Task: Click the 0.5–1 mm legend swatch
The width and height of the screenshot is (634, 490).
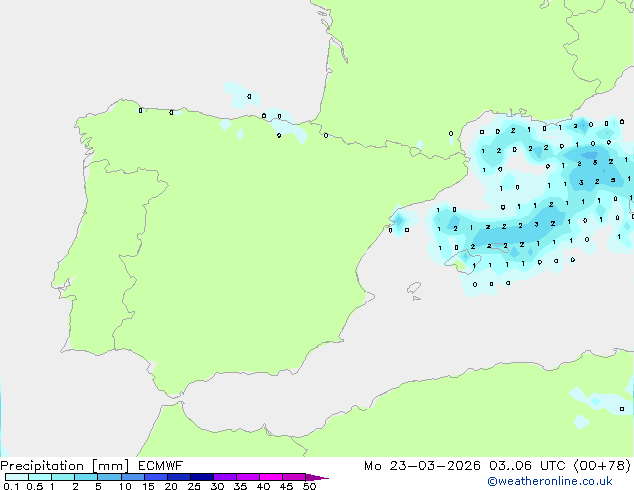Action: click(x=40, y=477)
